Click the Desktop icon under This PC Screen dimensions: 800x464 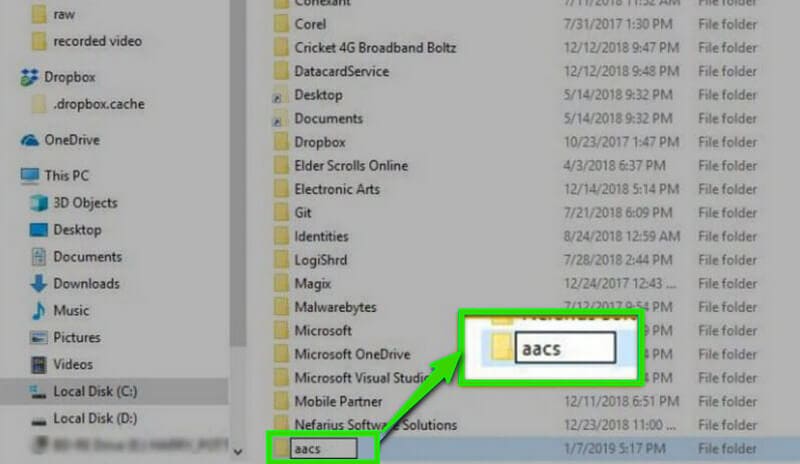[39, 230]
